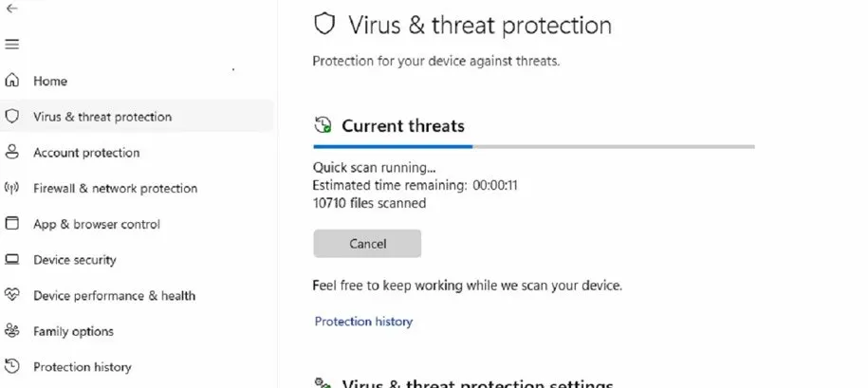Cancel the running quick scan

point(367,244)
